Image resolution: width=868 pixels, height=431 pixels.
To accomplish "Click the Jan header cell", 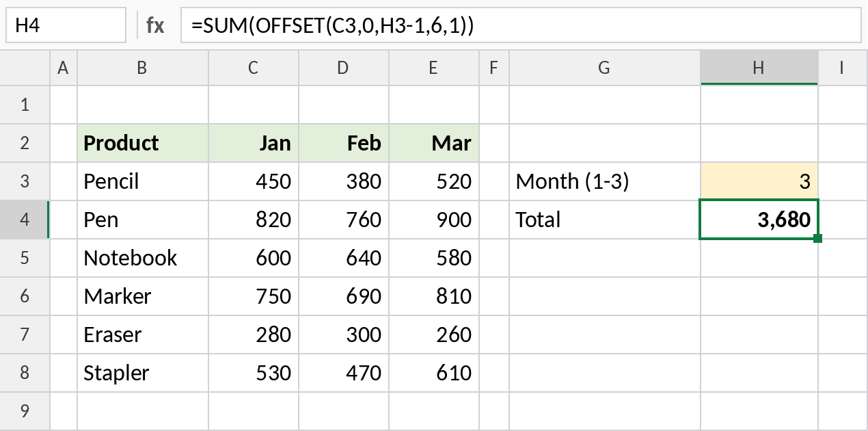I will (254, 143).
